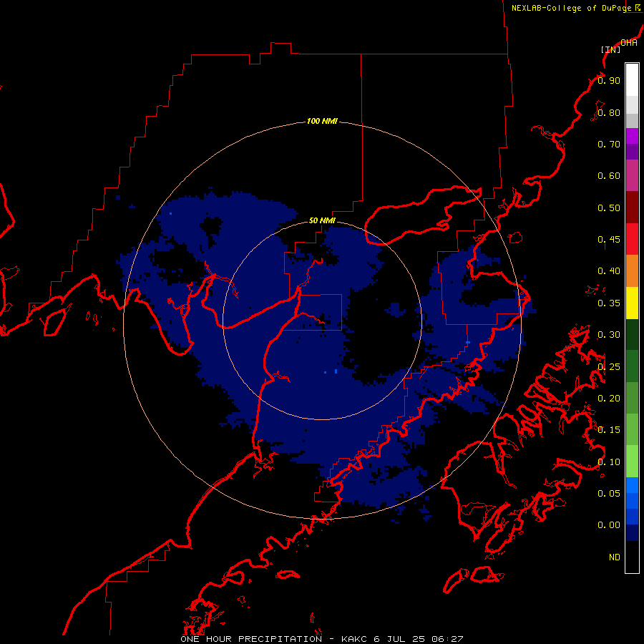The width and height of the screenshot is (644, 644).
Task: Select the bright magenta legend swatch
Action: (632, 136)
